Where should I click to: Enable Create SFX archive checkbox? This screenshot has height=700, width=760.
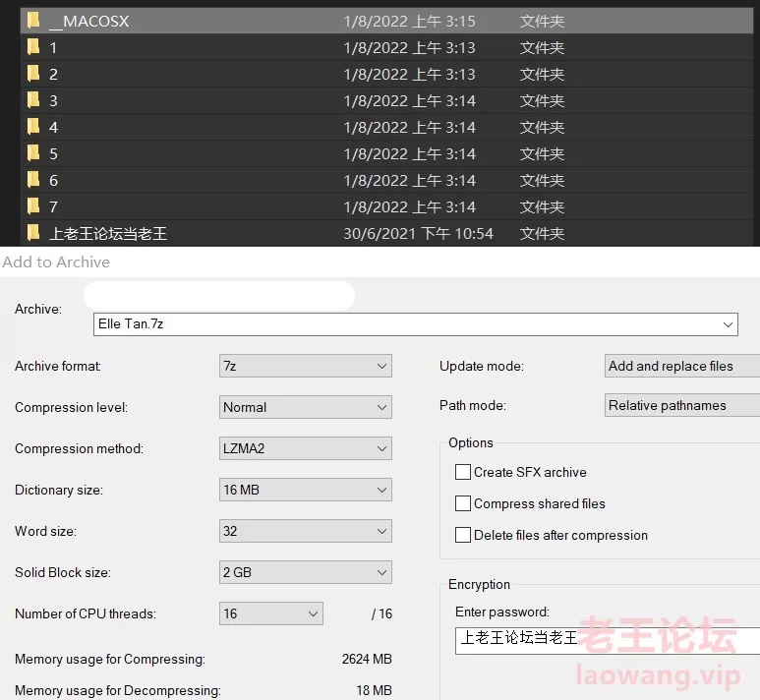pos(463,472)
